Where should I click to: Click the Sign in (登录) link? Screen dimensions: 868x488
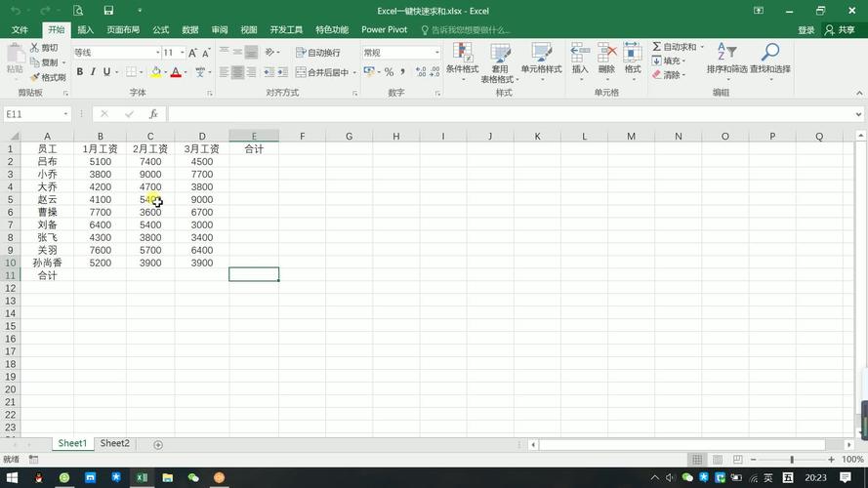click(x=806, y=30)
